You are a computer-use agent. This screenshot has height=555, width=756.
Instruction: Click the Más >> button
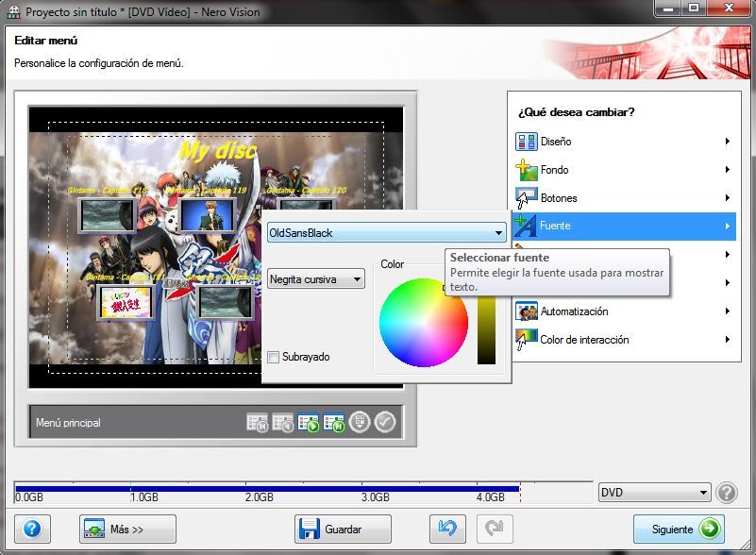pos(127,529)
